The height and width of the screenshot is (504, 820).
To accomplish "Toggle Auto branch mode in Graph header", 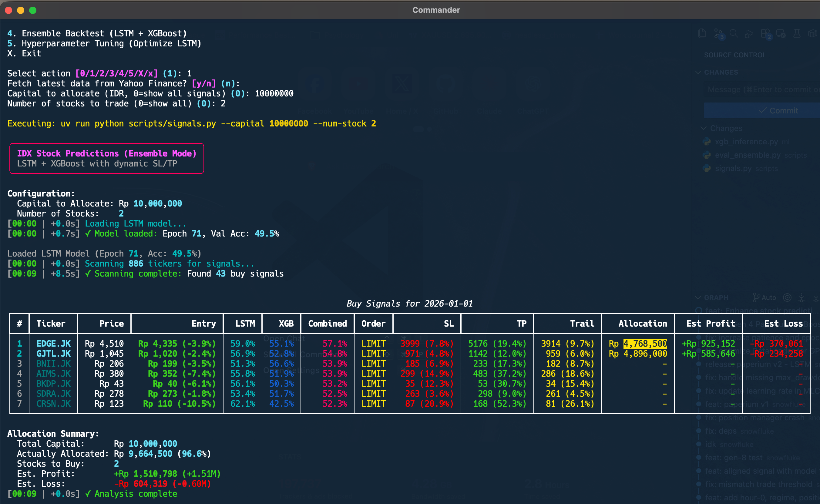I will tap(765, 297).
